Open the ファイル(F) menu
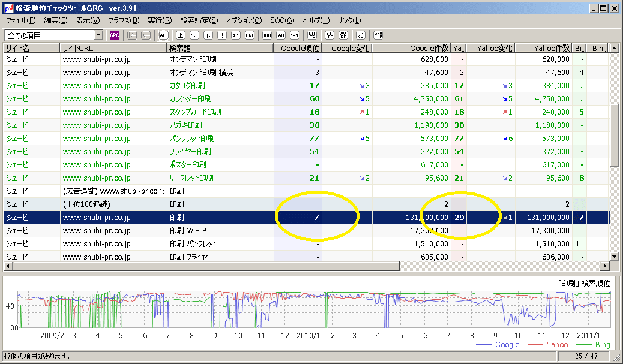This screenshot has width=623, height=364. coord(20,20)
